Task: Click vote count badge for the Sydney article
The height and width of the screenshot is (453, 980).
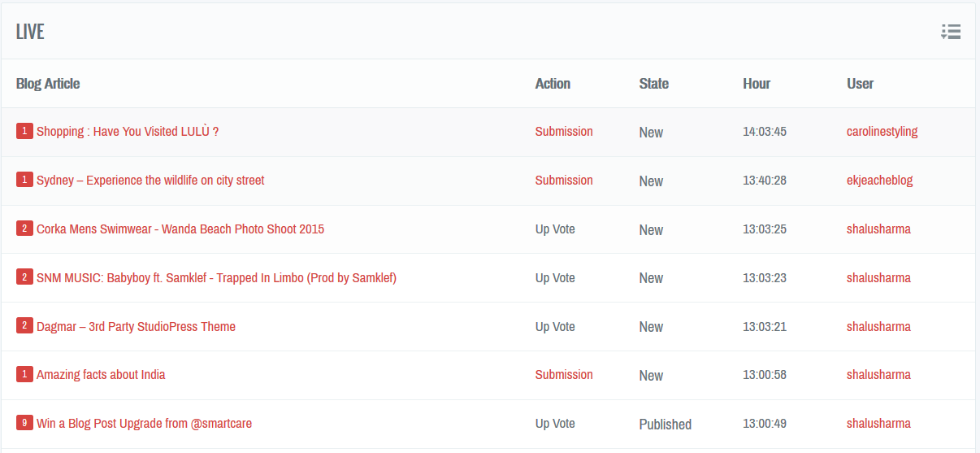Action: click(24, 180)
